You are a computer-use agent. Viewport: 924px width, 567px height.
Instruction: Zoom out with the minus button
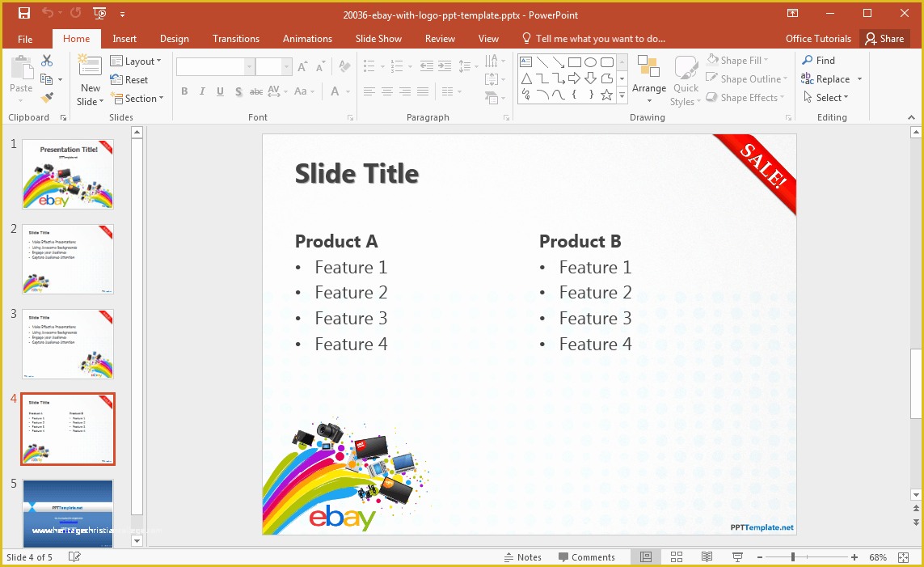pos(760,557)
